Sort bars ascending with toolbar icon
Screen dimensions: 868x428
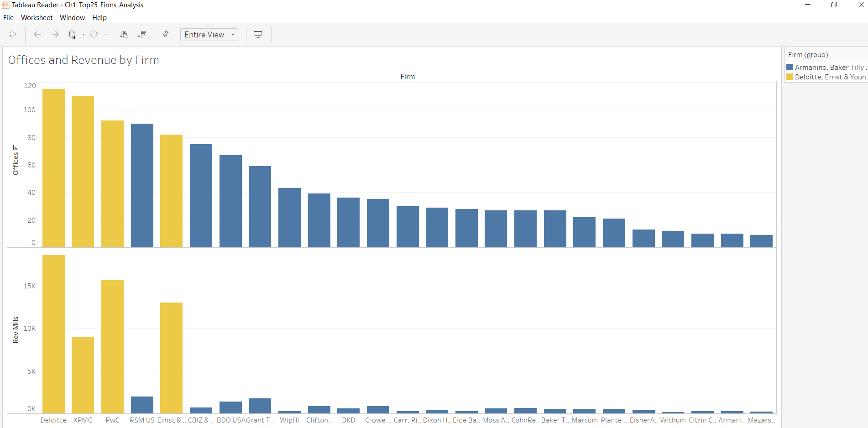point(124,34)
